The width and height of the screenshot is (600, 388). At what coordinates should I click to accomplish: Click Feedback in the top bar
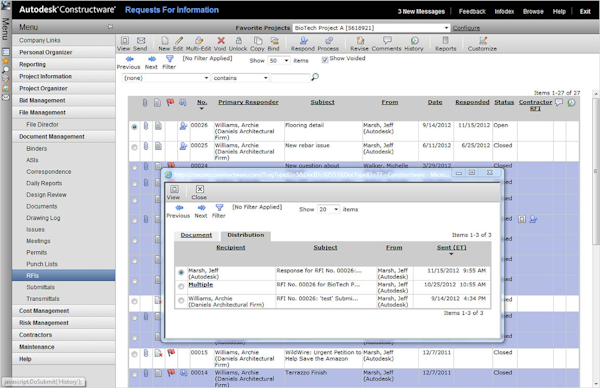[472, 11]
